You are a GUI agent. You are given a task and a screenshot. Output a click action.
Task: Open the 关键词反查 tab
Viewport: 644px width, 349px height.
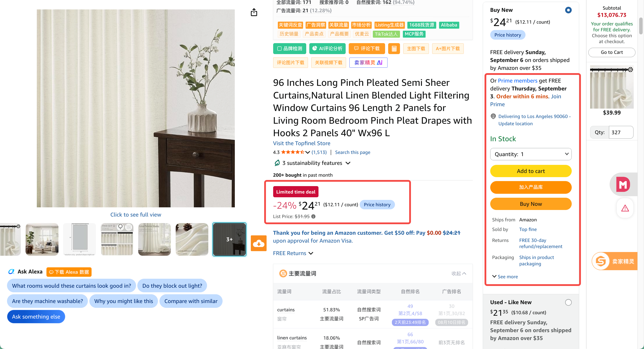coord(290,25)
